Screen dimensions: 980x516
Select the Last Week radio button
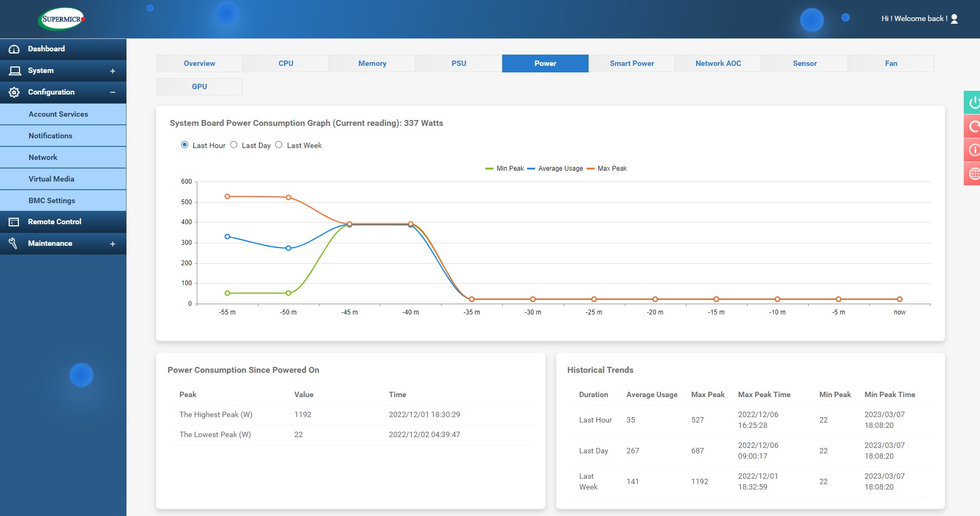click(x=279, y=145)
